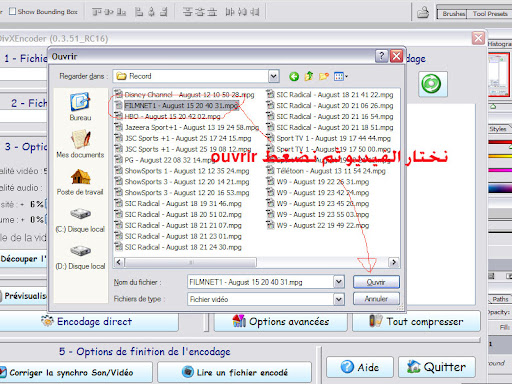Expand Fichiers de type dropdown
The image size is (512, 384).
click(x=339, y=299)
